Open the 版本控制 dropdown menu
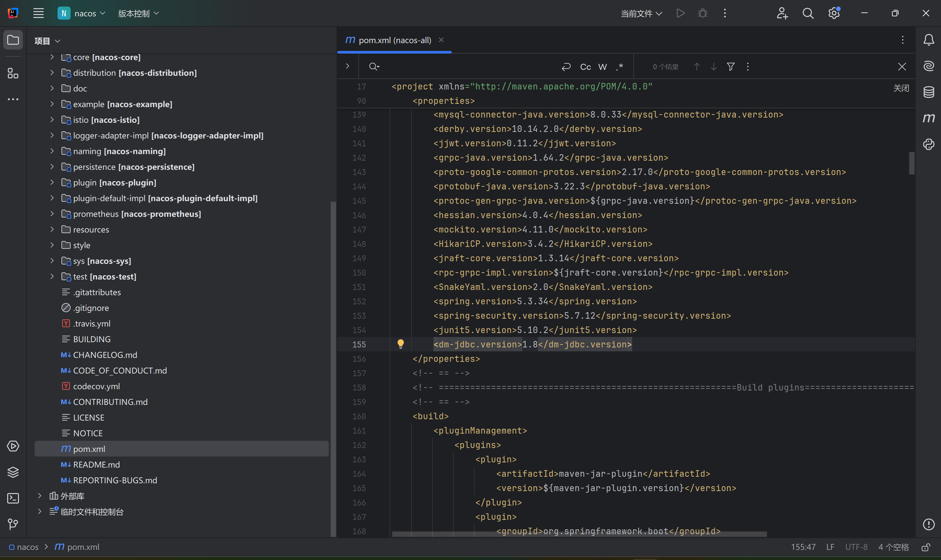 point(138,14)
